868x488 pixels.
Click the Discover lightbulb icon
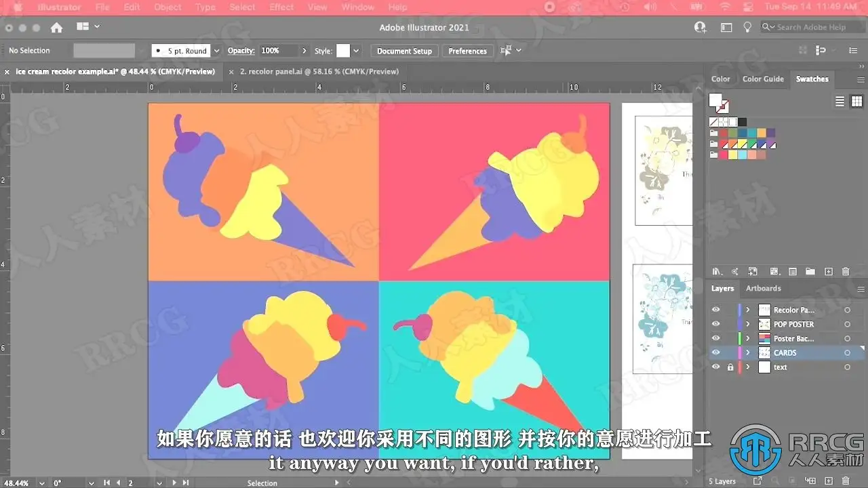coord(748,27)
